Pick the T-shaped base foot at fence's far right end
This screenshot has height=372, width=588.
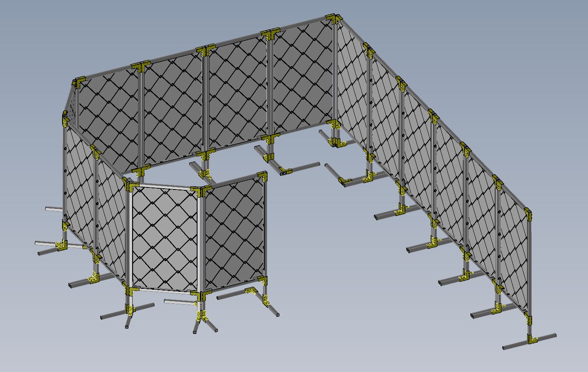pyautogui.click(x=529, y=341)
